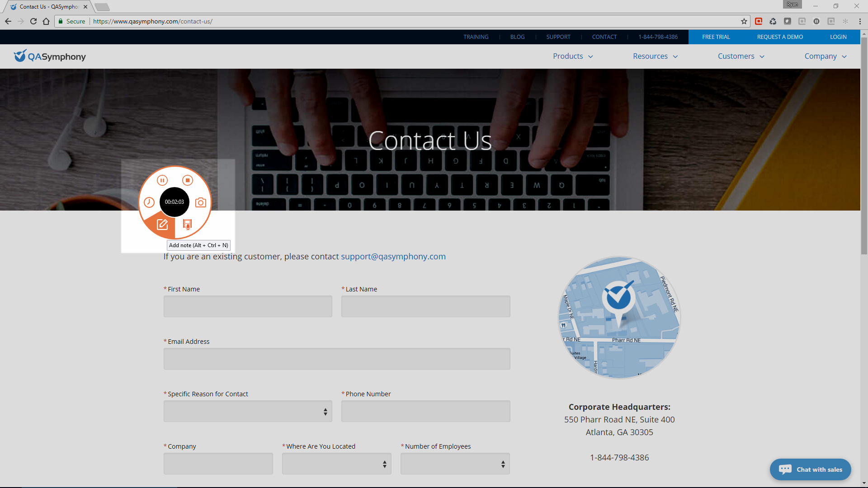Open the Chat with sales widget
The height and width of the screenshot is (488, 868).
[x=810, y=469]
